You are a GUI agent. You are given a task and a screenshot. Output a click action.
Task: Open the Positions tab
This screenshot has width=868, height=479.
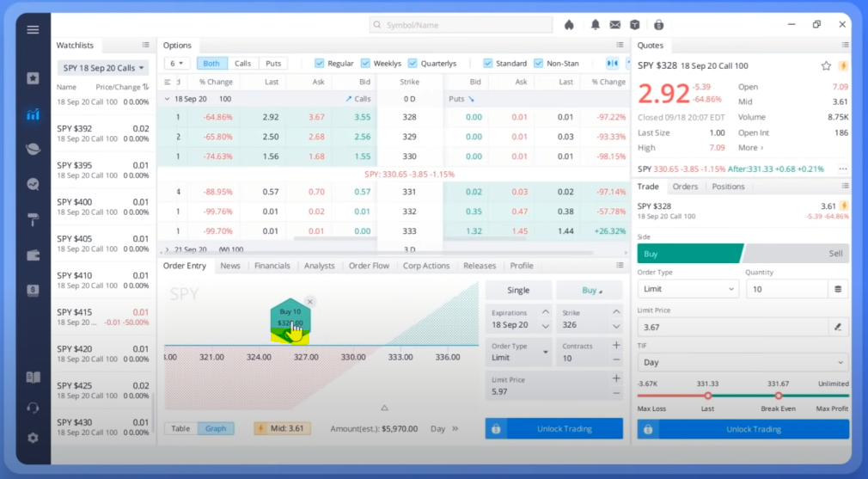[728, 187]
